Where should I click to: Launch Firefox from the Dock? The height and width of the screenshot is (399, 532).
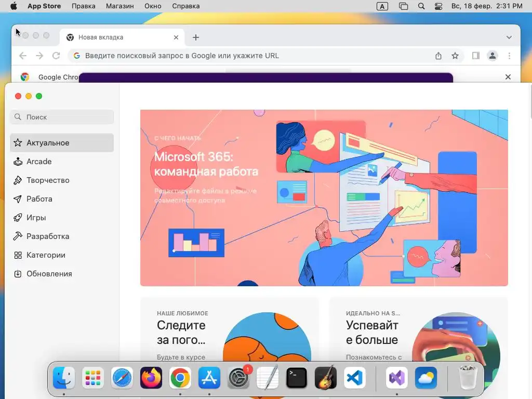(151, 378)
